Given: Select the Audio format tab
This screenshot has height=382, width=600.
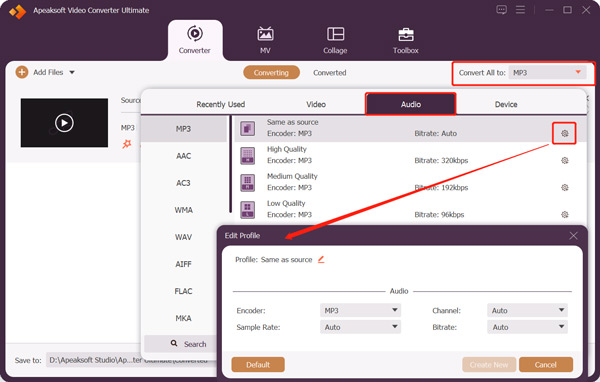Looking at the screenshot, I should coord(411,104).
